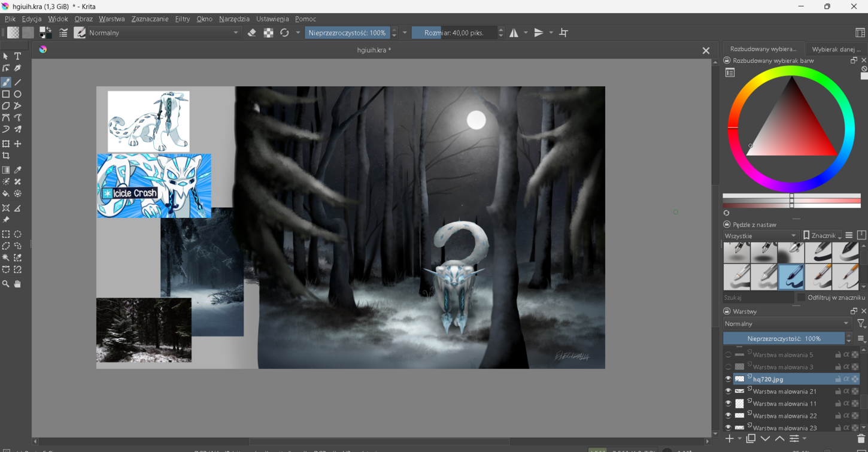The image size is (868, 452).
Task: Choose the Ellipse shape tool
Action: 18,94
